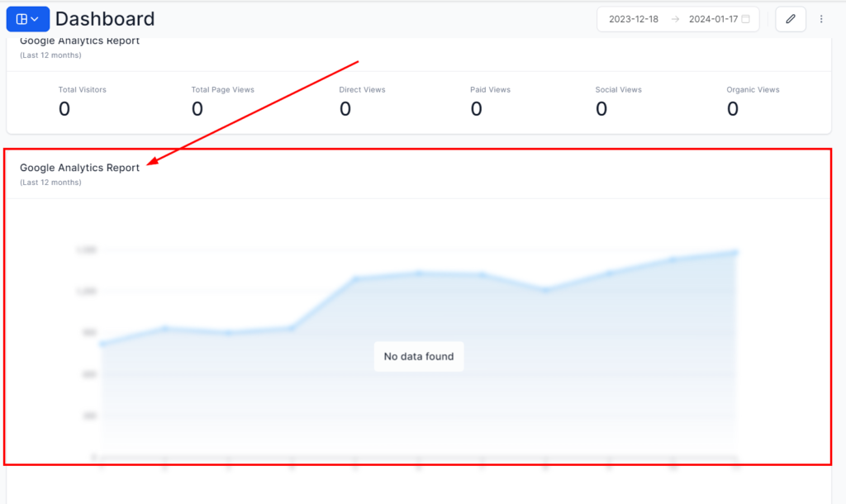
Task: Click the Paid Views metric value
Action: (476, 109)
